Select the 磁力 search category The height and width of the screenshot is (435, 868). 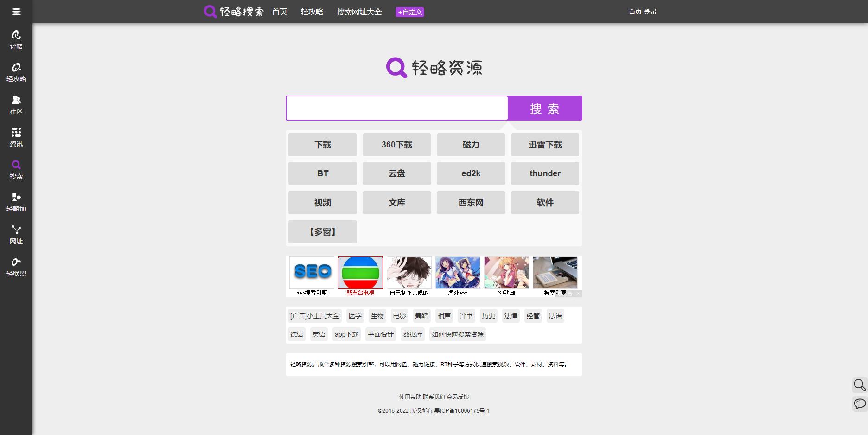(471, 145)
